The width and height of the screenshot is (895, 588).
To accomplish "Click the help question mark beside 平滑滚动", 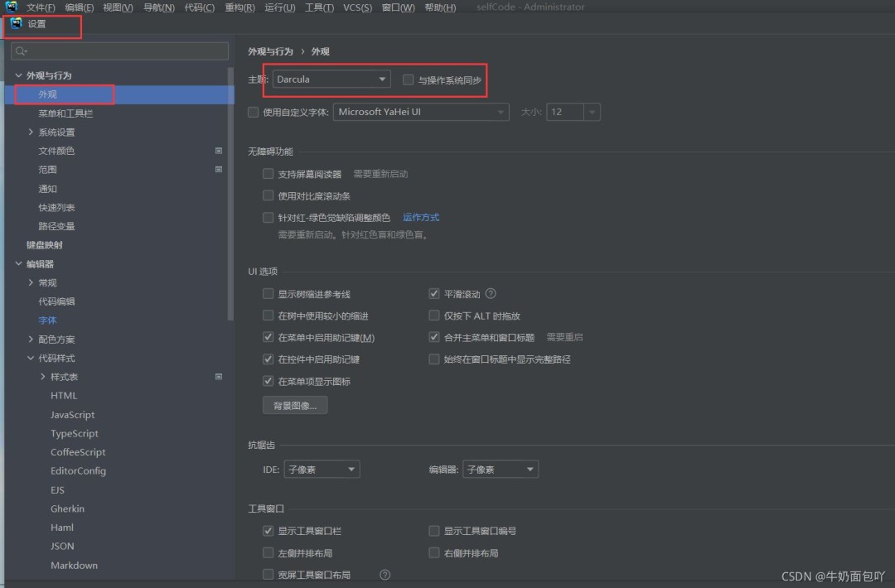I will (x=491, y=293).
